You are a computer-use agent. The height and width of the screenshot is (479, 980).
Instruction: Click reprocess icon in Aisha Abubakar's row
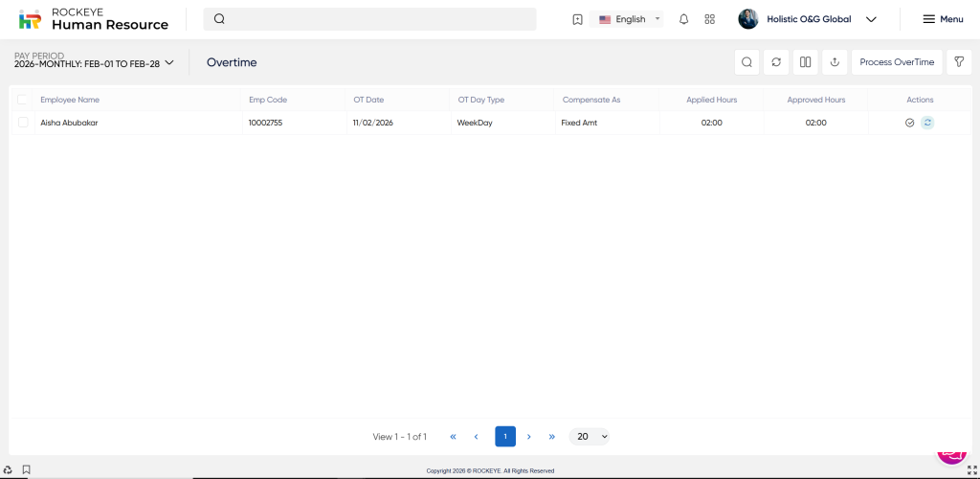[x=926, y=123]
